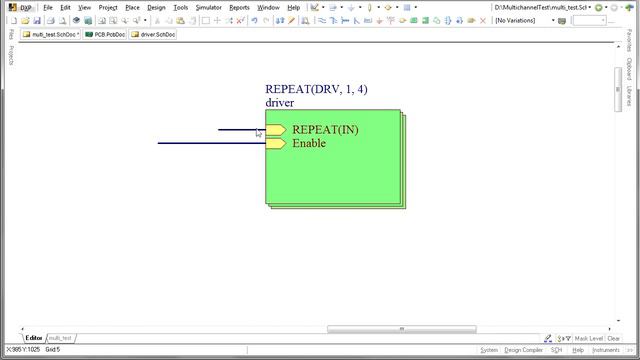Screen dimensions: 640x360
Task: Click the Open document folder icon
Action: tap(25, 20)
